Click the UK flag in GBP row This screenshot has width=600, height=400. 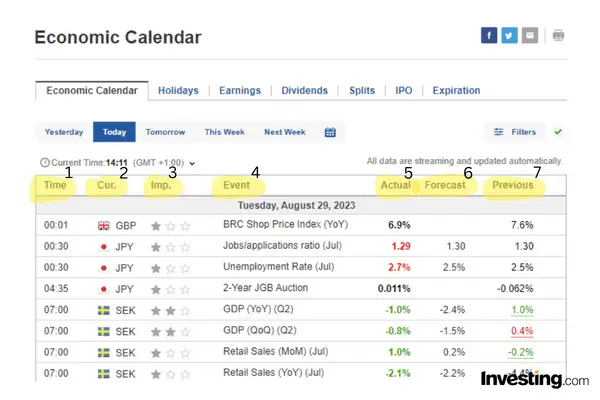click(x=103, y=225)
